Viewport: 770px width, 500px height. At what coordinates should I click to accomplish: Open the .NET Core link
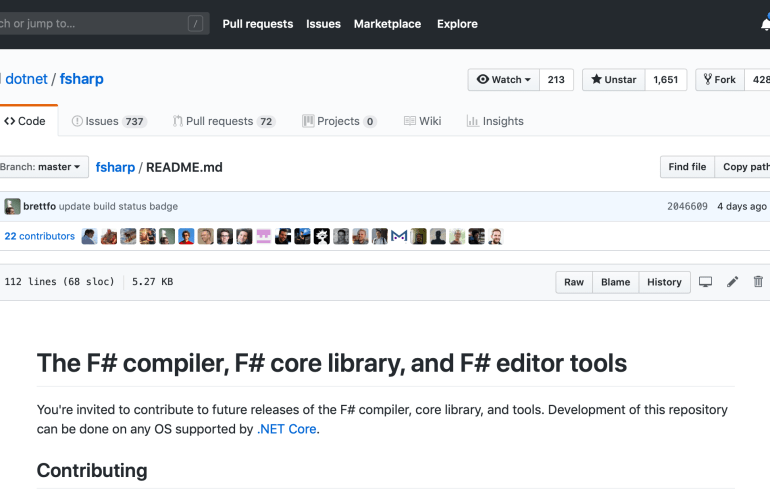tap(286, 430)
